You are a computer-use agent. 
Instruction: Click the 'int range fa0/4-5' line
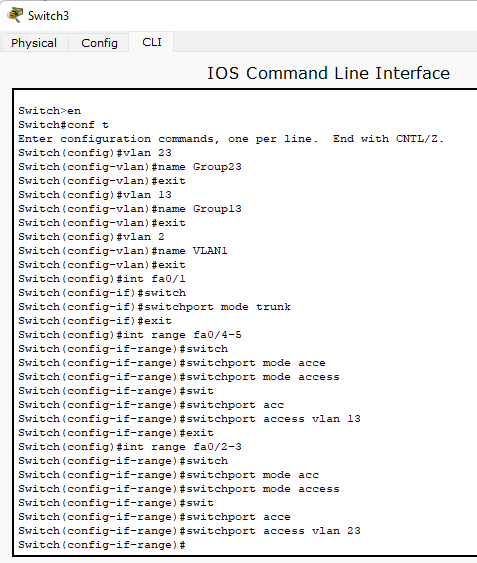(130, 335)
